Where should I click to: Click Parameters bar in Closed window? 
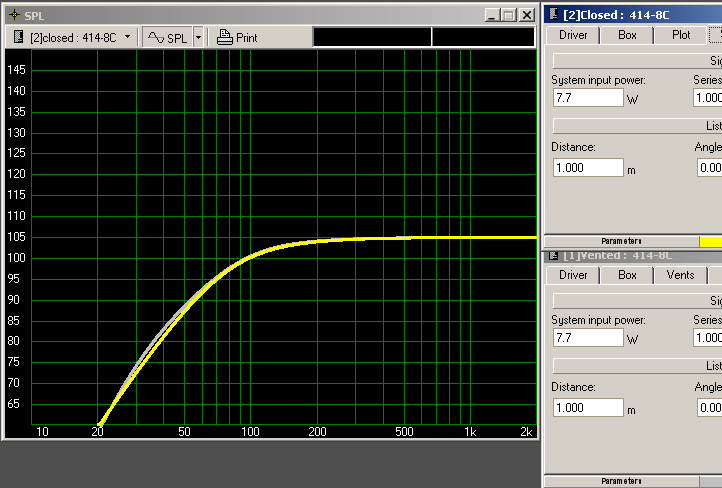tap(621, 241)
